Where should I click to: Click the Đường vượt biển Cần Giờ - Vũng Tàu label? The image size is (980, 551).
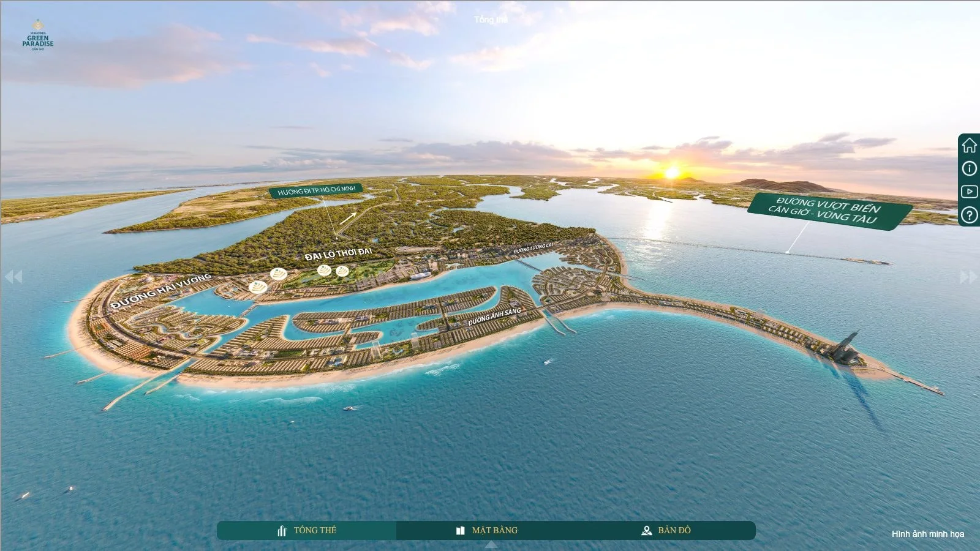click(x=829, y=211)
